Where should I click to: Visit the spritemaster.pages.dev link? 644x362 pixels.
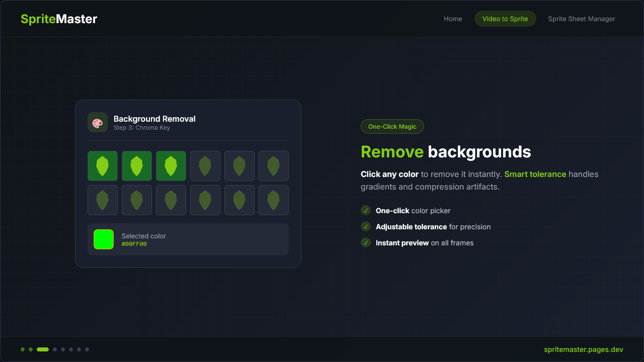pos(583,349)
